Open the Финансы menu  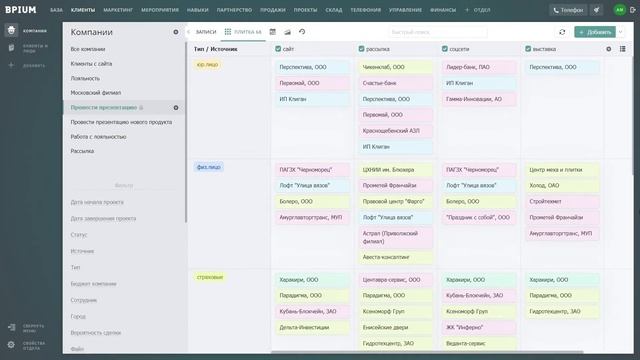[443, 10]
